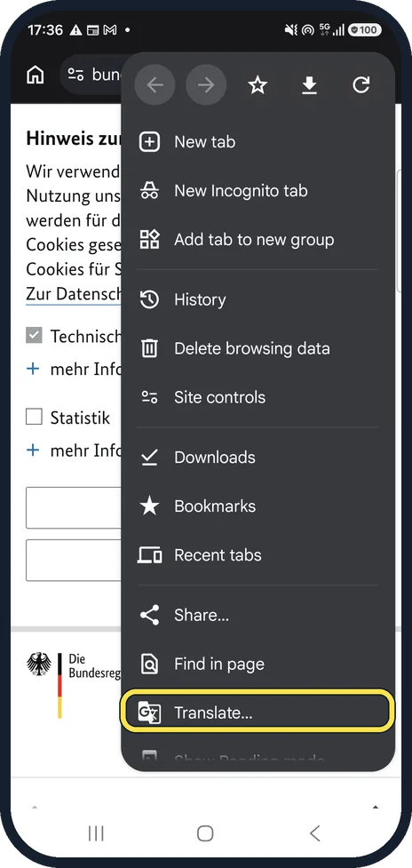Open Site controls menu entry
The image size is (412, 868).
[x=258, y=397]
